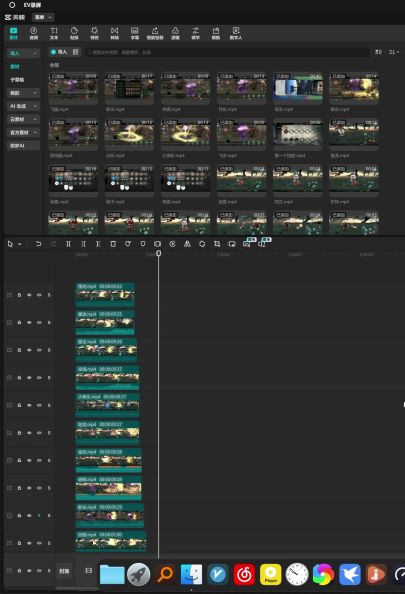Toggle lock on the topmost timeline track
Image resolution: width=405 pixels, height=594 pixels.
pyautogui.click(x=19, y=295)
